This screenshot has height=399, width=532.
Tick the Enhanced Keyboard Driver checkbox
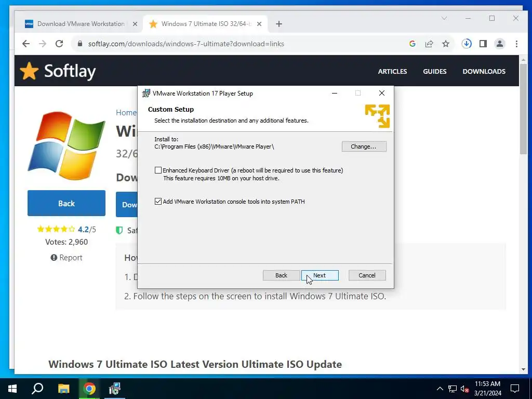pyautogui.click(x=158, y=170)
